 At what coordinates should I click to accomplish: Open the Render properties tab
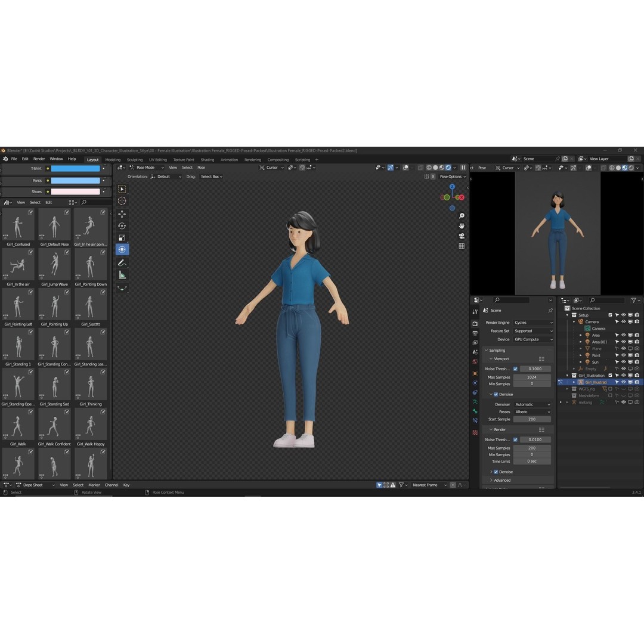coord(475,324)
